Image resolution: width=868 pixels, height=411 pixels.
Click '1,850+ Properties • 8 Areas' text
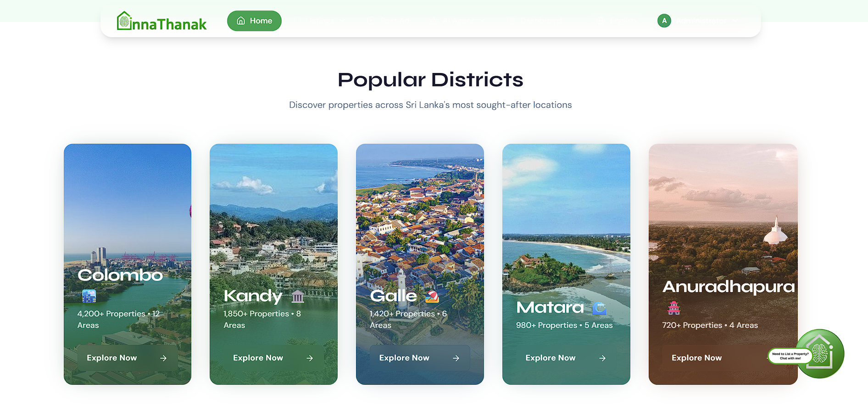click(262, 319)
